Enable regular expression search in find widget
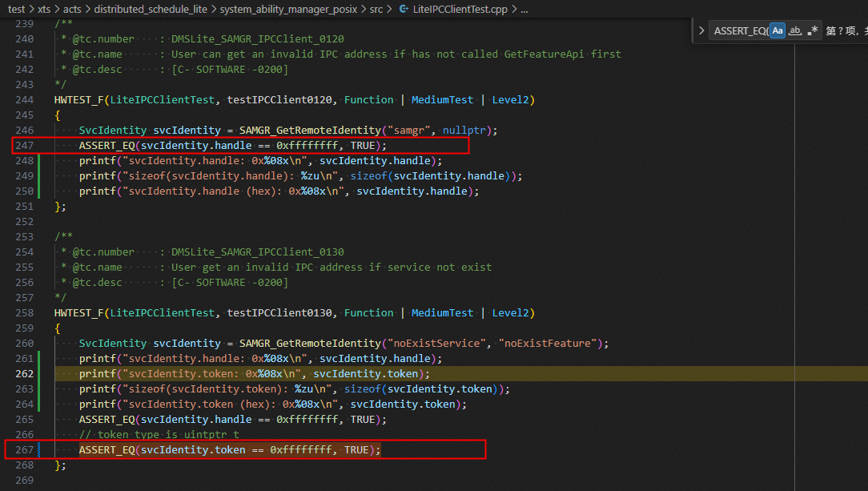Viewport: 868px width, 491px height. coord(813,31)
